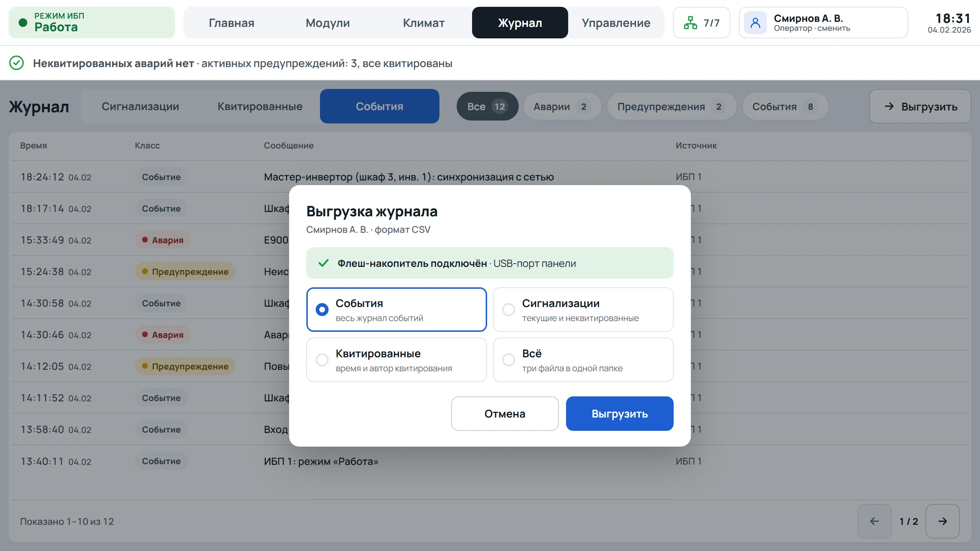Filter by Предупреждения 2 chip
Image resolution: width=980 pixels, height=551 pixels.
(x=672, y=107)
